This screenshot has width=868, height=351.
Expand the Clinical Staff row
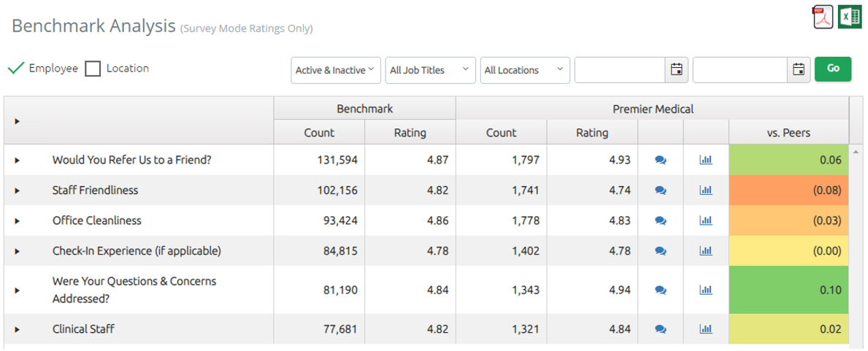pyautogui.click(x=17, y=329)
